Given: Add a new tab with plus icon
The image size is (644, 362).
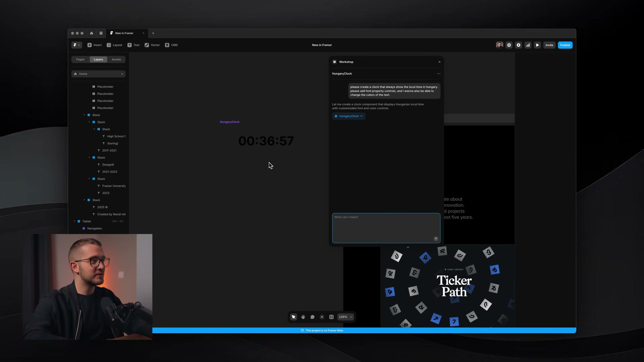Looking at the screenshot, I should pyautogui.click(x=153, y=33).
